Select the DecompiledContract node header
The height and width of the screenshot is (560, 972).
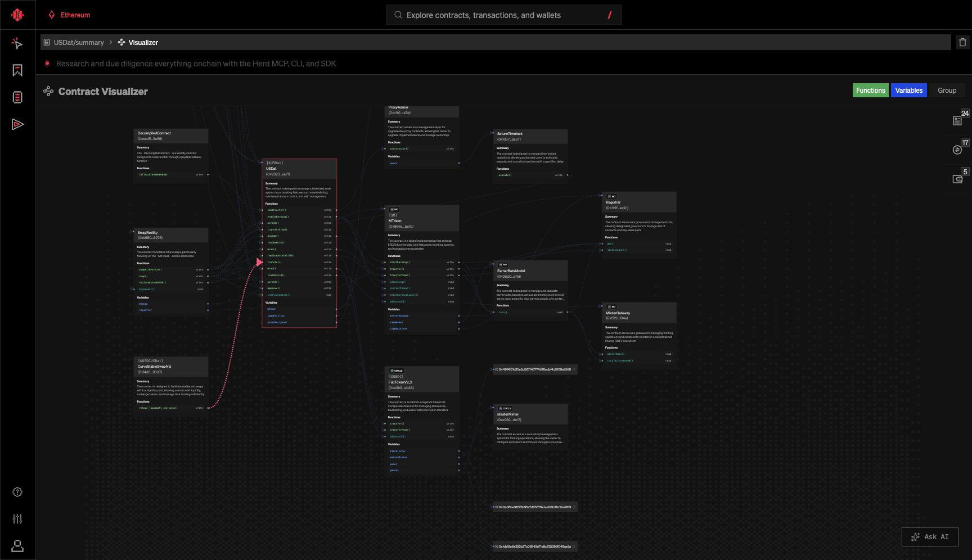[171, 136]
